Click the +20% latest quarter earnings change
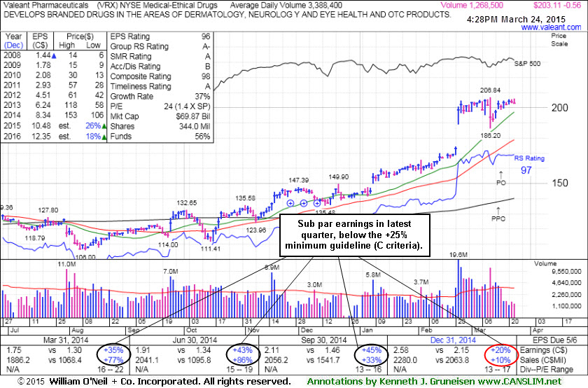The height and width of the screenshot is (388, 588). pos(500,350)
